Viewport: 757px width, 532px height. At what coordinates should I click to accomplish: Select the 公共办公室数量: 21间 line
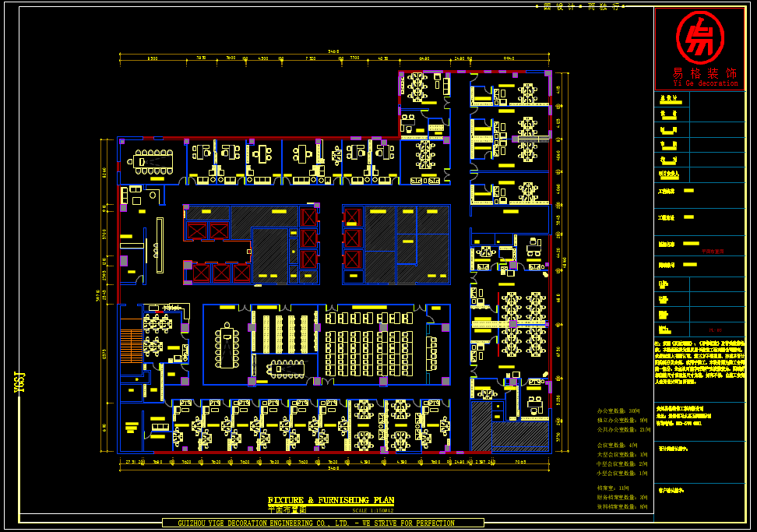(624, 429)
